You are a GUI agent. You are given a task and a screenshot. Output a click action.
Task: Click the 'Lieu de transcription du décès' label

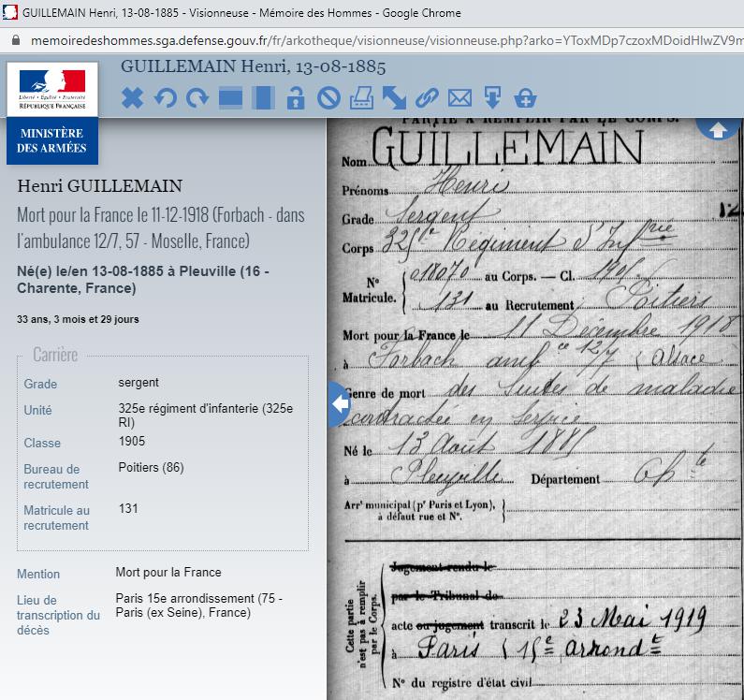(58, 615)
